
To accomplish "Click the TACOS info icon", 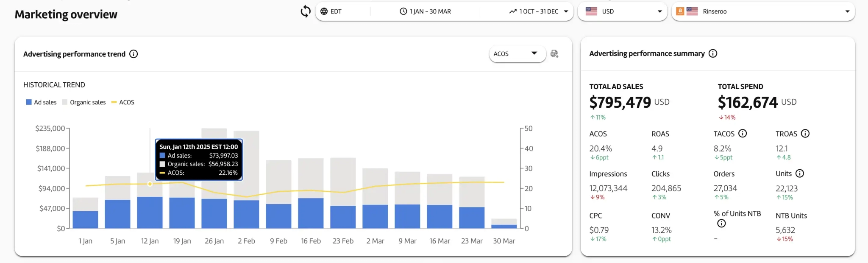I will 743,134.
